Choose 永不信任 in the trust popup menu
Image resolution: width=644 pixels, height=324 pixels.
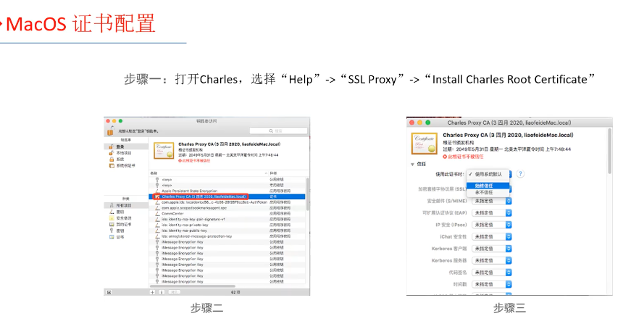[488, 192]
